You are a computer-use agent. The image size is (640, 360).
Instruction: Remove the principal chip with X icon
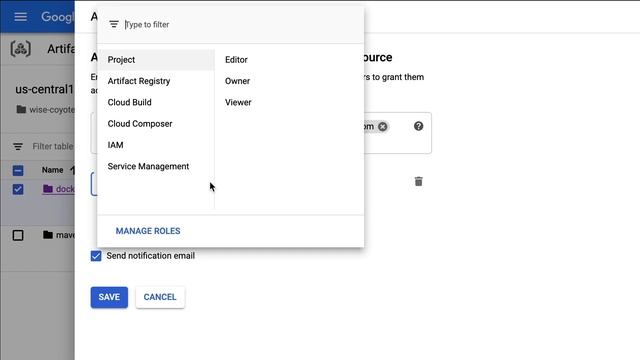point(382,127)
